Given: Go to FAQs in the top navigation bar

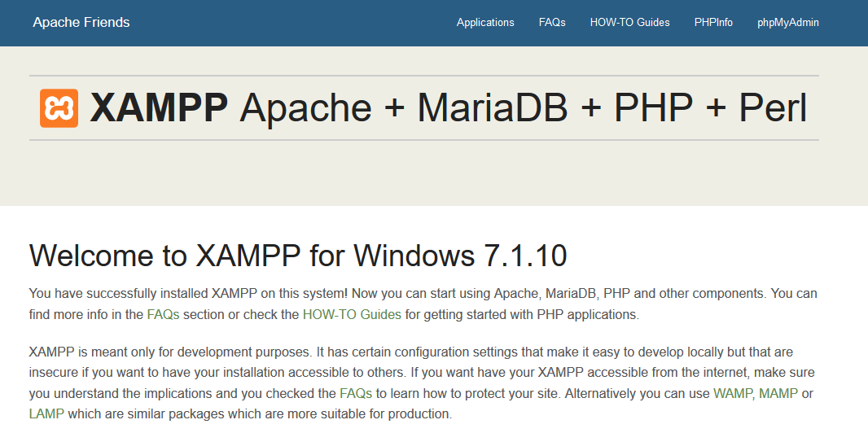Looking at the screenshot, I should tap(552, 23).
